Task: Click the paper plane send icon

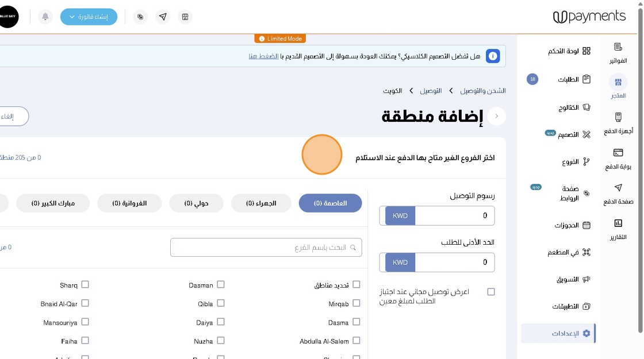Action: [x=163, y=17]
